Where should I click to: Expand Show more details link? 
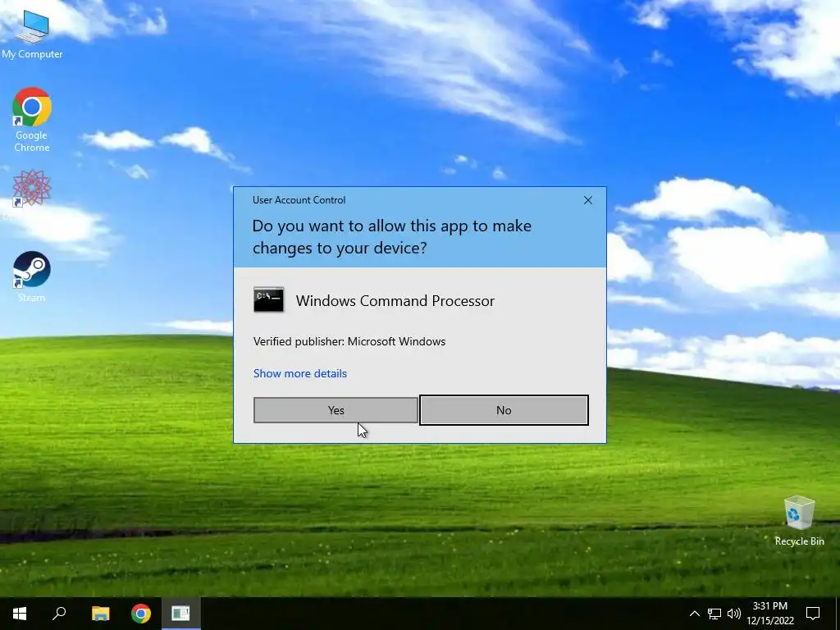pyautogui.click(x=300, y=373)
